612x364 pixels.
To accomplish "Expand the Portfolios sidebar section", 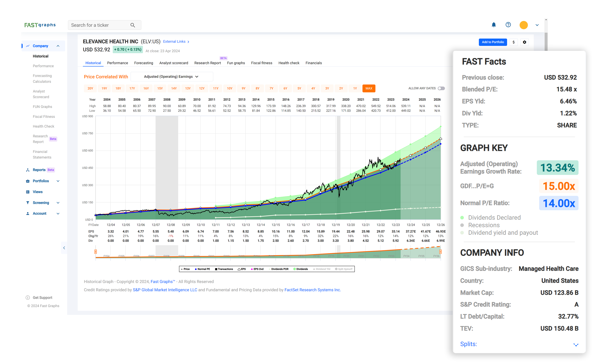I will 58,181.
